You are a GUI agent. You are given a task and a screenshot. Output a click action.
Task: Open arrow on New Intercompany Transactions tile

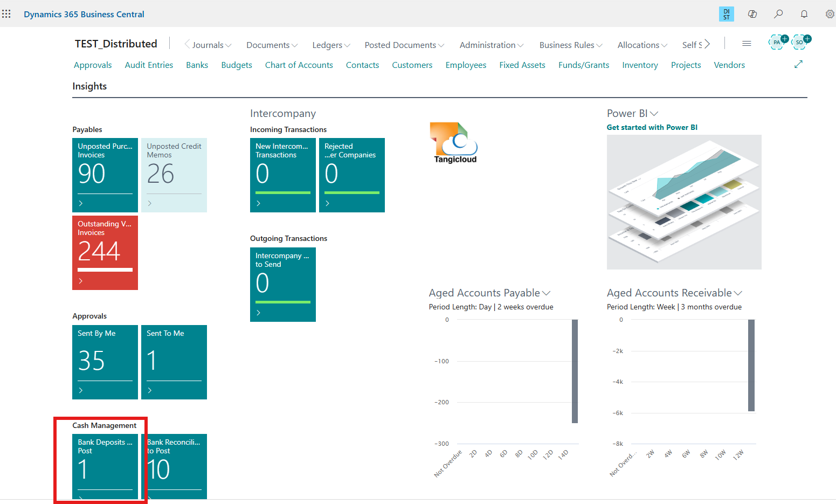259,203
